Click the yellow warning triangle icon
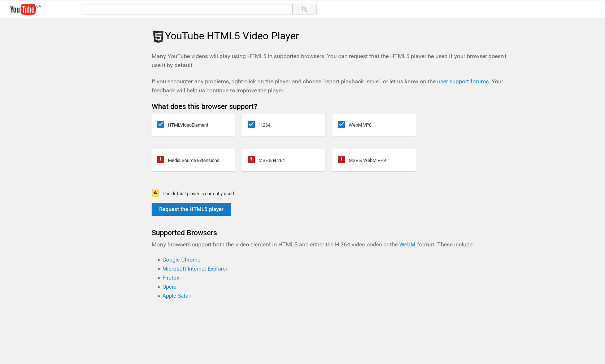The image size is (605, 364). (155, 193)
